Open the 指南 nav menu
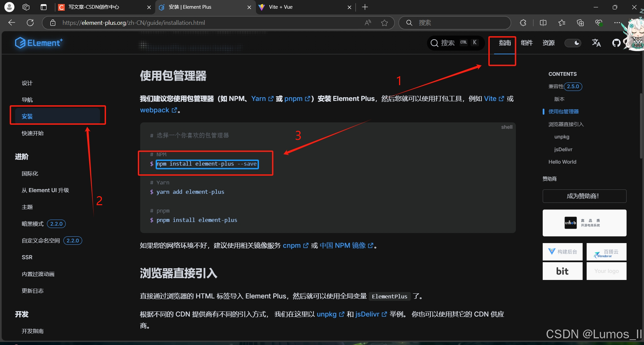 (x=505, y=43)
